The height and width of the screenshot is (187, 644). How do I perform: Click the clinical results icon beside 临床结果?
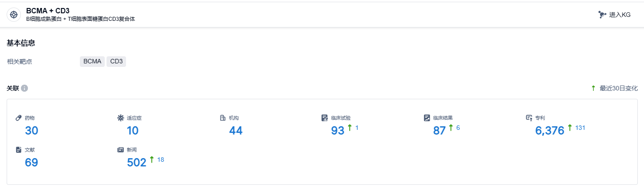pyautogui.click(x=427, y=118)
